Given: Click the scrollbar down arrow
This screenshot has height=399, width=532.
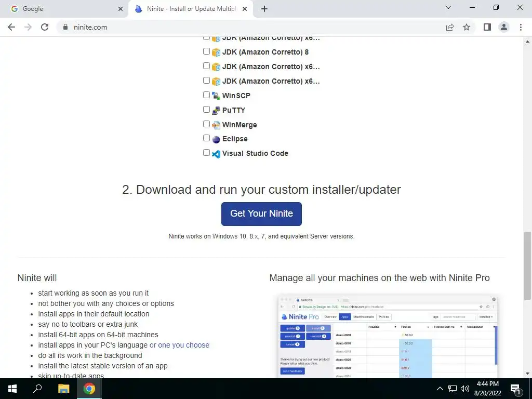Looking at the screenshot, I should [527, 374].
